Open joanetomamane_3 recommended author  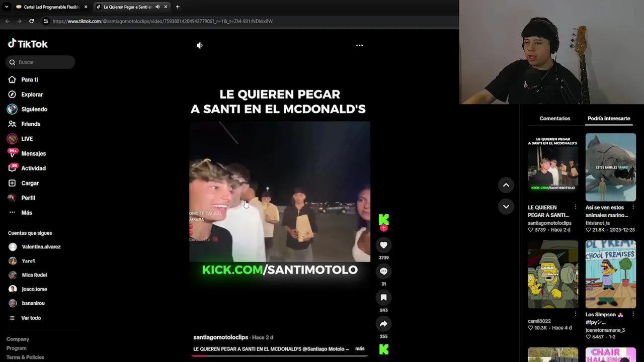click(x=605, y=330)
